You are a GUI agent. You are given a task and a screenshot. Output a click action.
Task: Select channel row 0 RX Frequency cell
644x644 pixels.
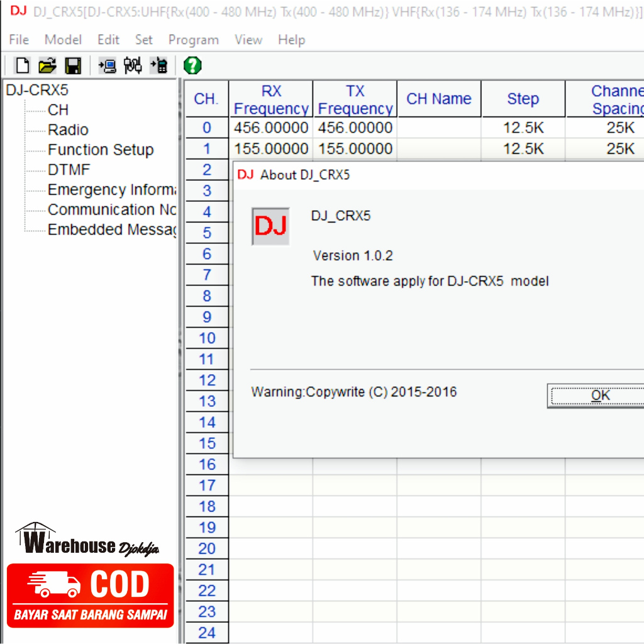click(x=271, y=128)
